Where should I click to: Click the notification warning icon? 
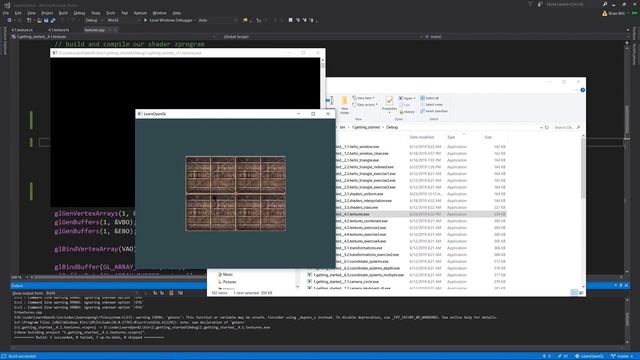604,13
